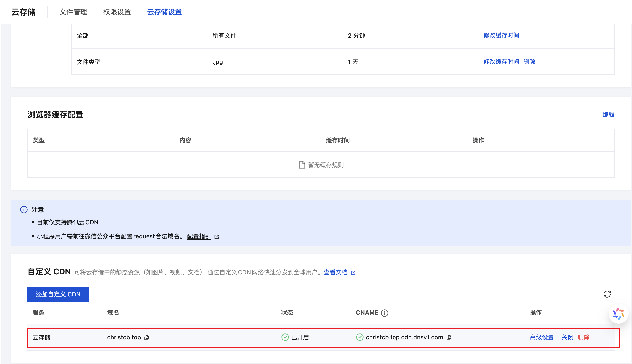Click 关闭 to disable christcb.top CDN

click(x=567, y=338)
